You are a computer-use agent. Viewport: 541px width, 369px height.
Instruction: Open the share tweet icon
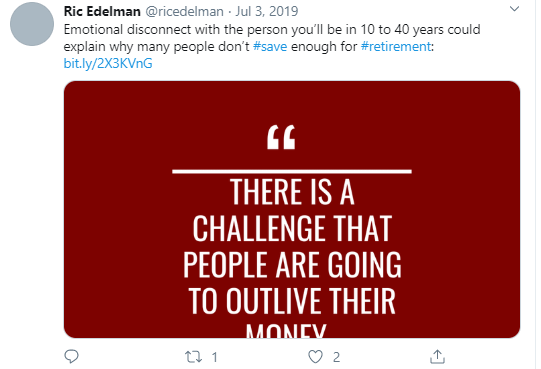click(x=437, y=356)
